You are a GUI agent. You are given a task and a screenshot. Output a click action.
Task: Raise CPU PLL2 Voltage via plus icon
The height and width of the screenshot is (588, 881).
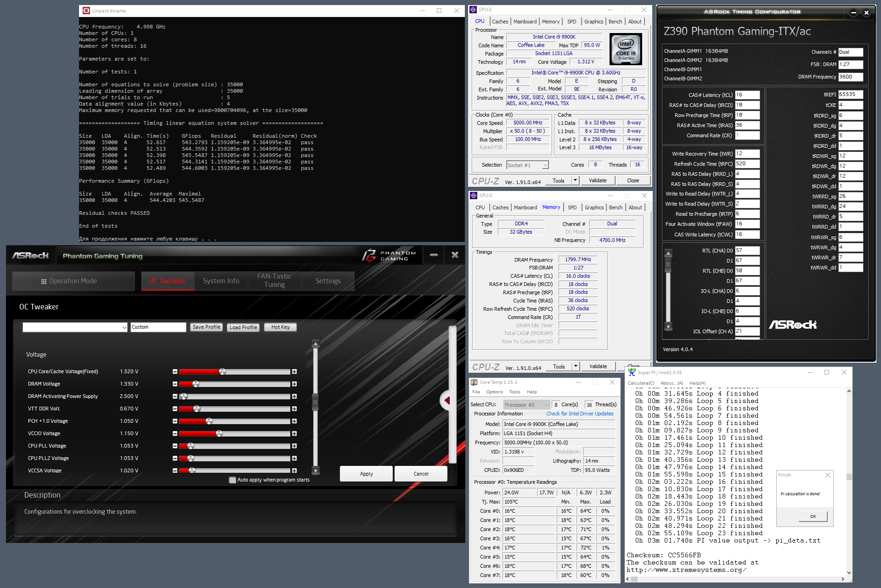point(294,458)
